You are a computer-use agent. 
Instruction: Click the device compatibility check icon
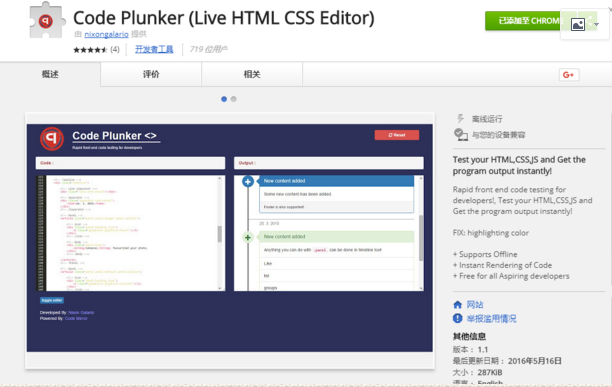(461, 135)
